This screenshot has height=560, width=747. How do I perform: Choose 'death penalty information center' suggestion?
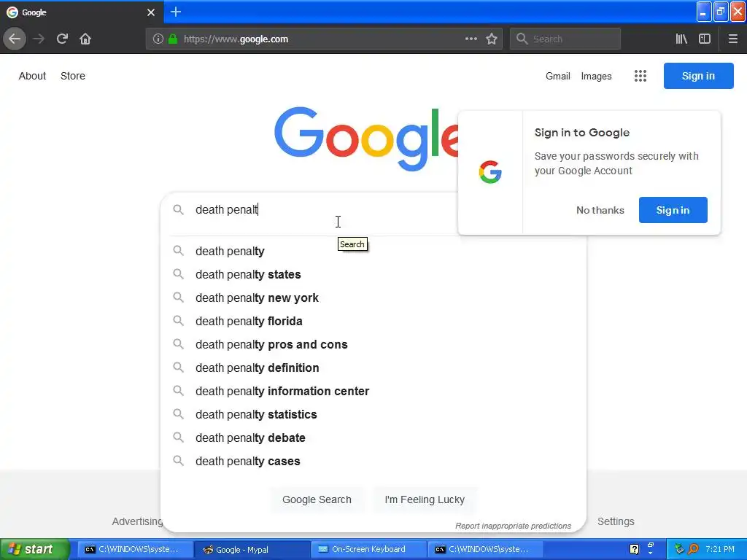373,391
